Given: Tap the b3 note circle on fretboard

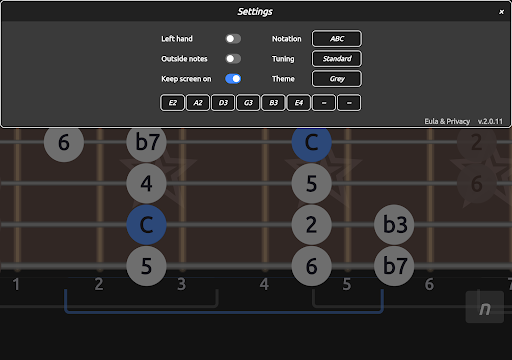Looking at the screenshot, I should tap(394, 225).
